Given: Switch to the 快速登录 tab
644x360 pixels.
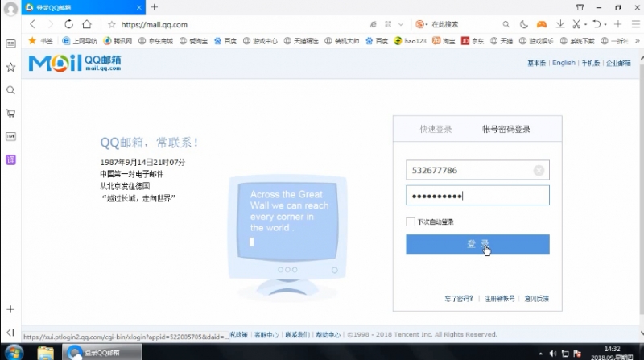Looking at the screenshot, I should (x=436, y=129).
